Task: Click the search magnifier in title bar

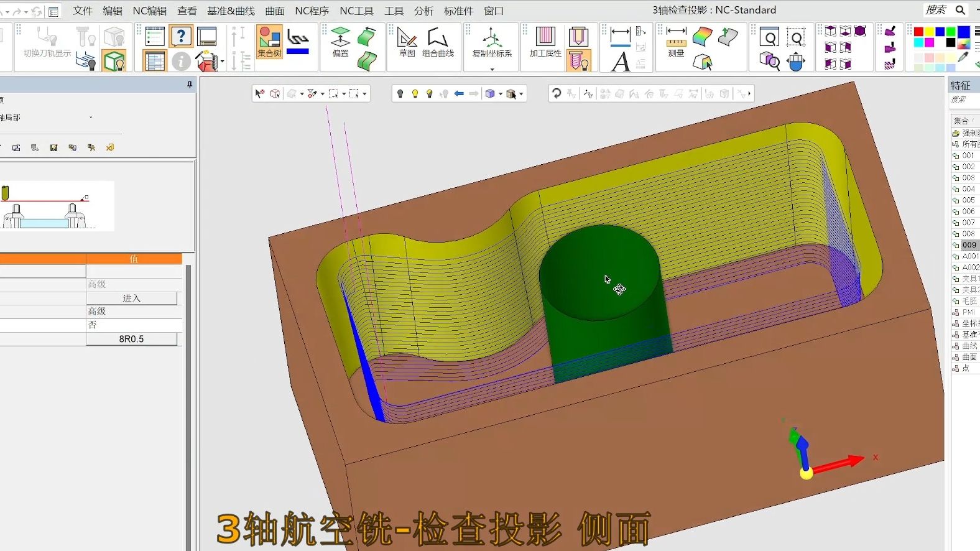Action: tap(960, 10)
